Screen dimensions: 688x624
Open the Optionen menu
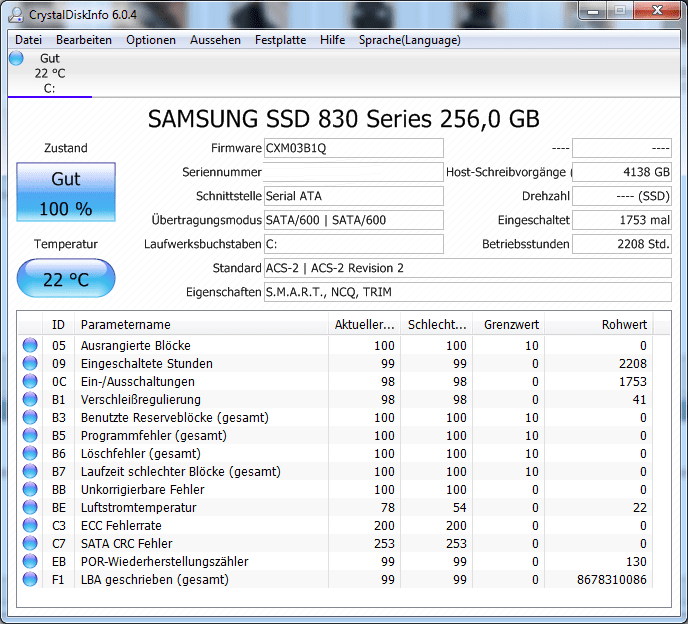click(151, 40)
